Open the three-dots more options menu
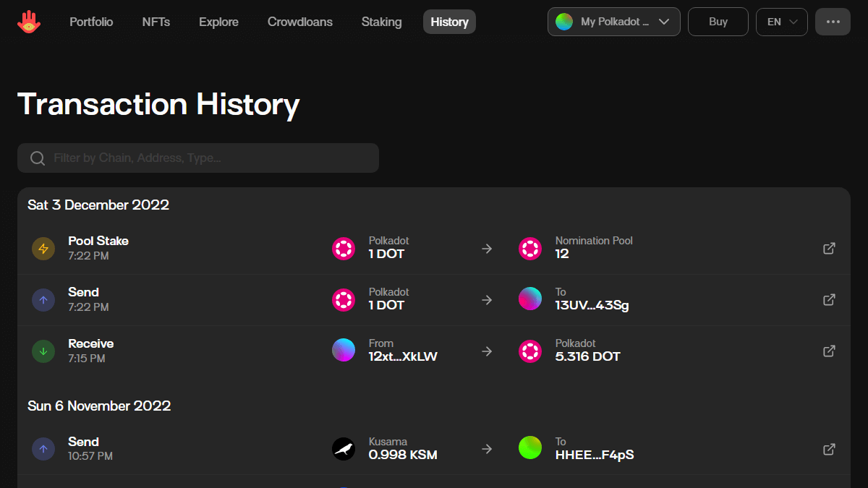This screenshot has height=488, width=868. click(x=833, y=22)
